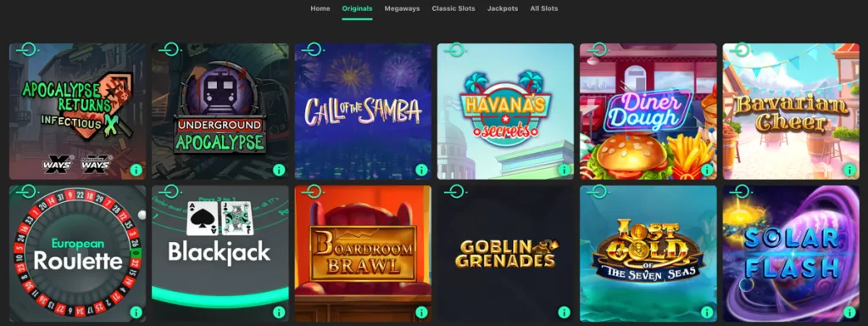
Task: Show info for Call of the Samba
Action: pos(422,170)
